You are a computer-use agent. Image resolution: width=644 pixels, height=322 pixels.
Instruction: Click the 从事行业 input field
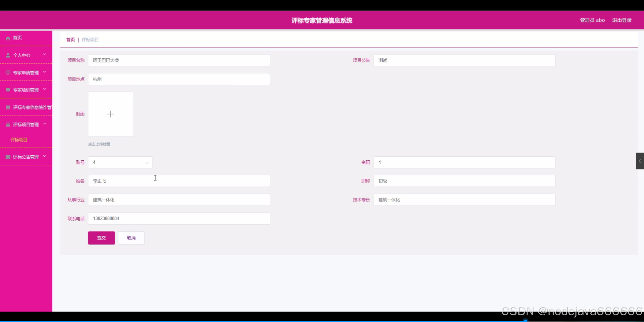179,200
